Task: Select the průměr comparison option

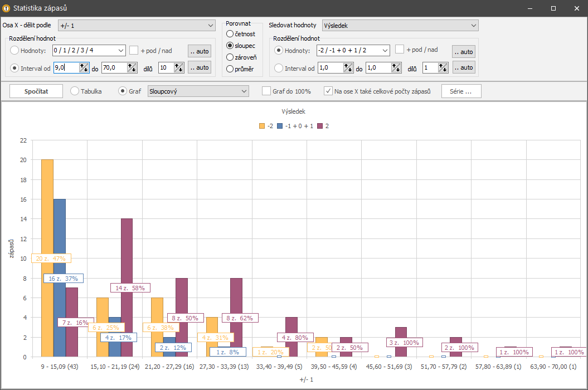Action: click(x=230, y=69)
